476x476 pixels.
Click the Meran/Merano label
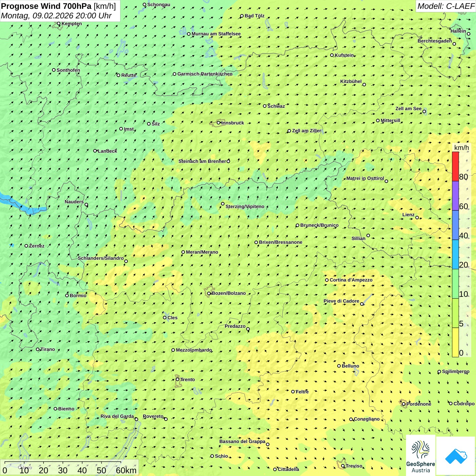coord(202,252)
